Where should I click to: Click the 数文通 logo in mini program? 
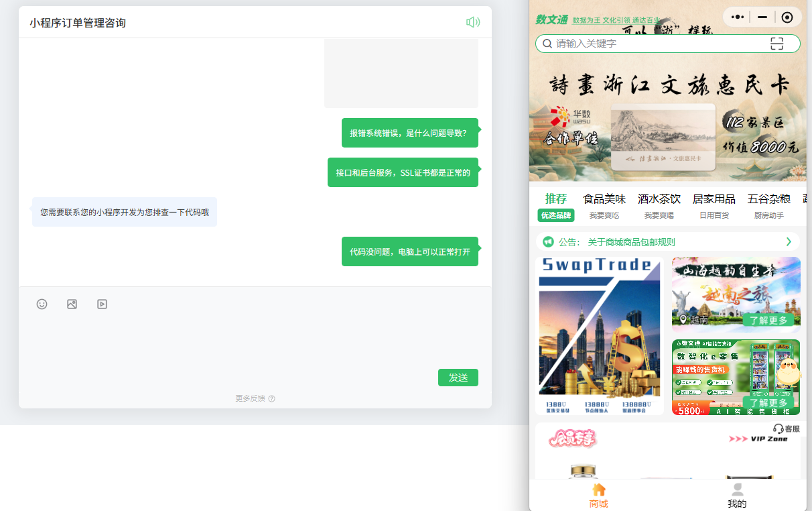click(x=551, y=19)
